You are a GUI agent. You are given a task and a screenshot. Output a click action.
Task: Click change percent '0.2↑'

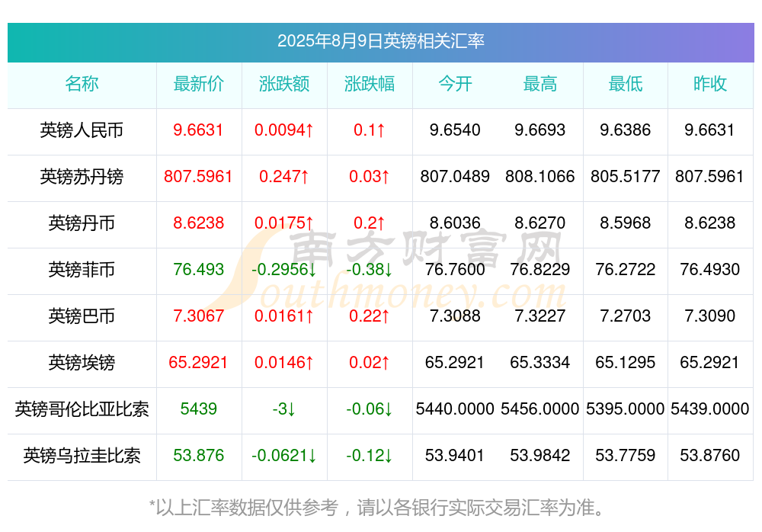(x=370, y=223)
